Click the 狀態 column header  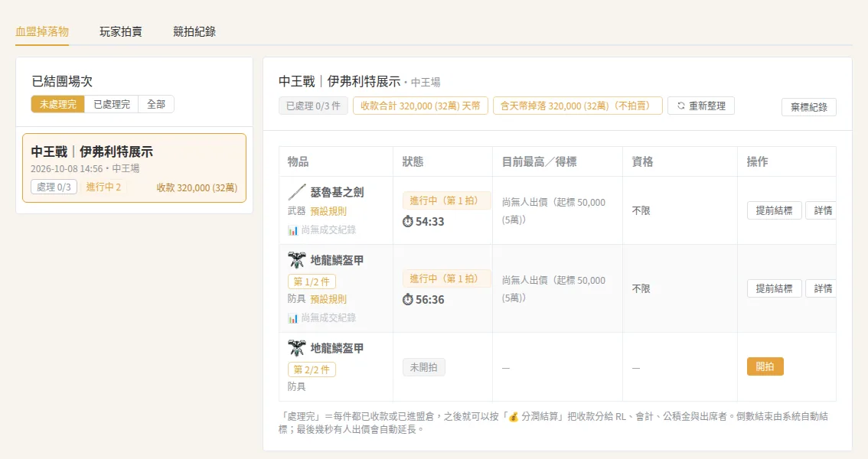(x=413, y=161)
